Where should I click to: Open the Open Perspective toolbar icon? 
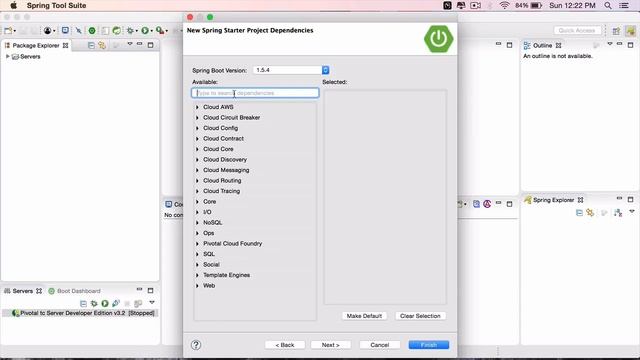coord(616,31)
